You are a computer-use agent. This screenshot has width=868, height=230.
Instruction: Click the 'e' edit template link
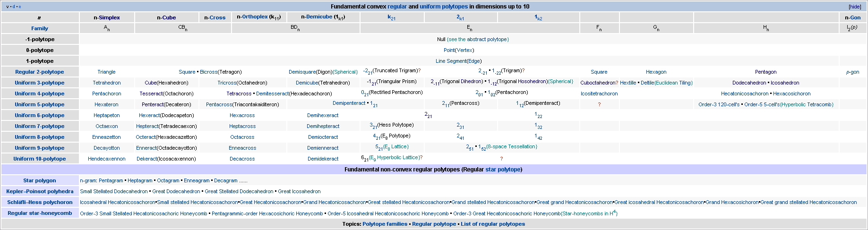coord(19,7)
